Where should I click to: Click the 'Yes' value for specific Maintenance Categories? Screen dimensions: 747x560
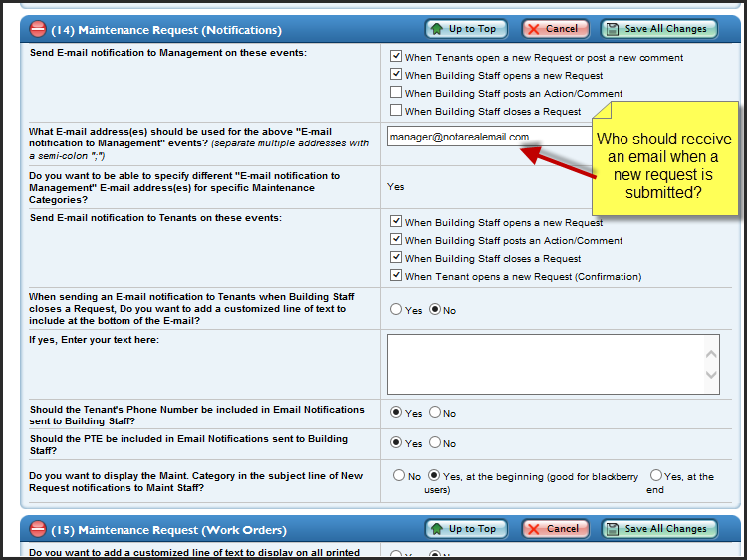click(x=395, y=187)
